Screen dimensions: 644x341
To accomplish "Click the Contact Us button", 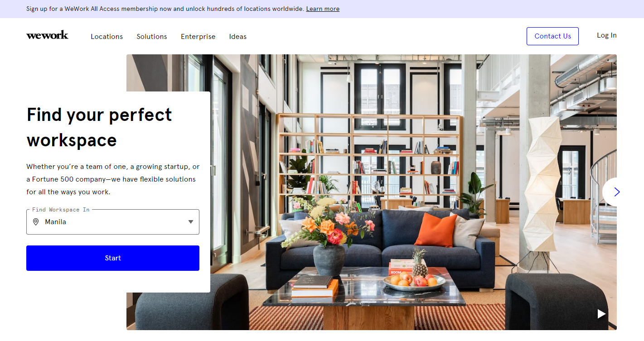I will [552, 36].
